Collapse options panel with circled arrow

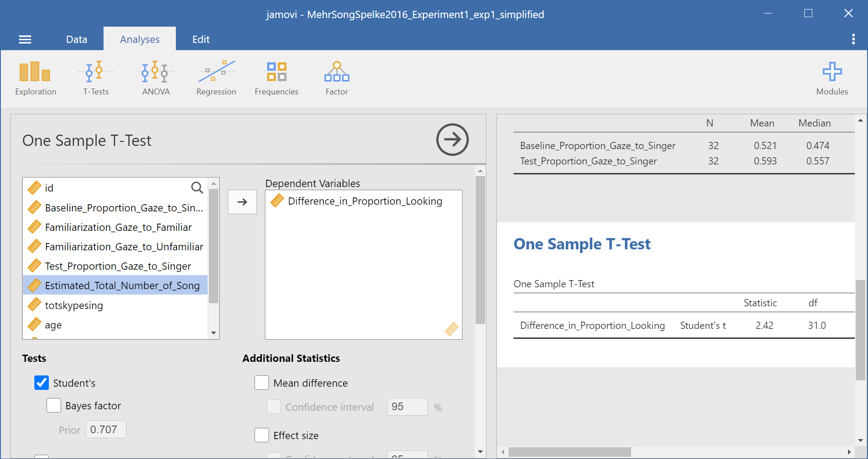coord(452,140)
